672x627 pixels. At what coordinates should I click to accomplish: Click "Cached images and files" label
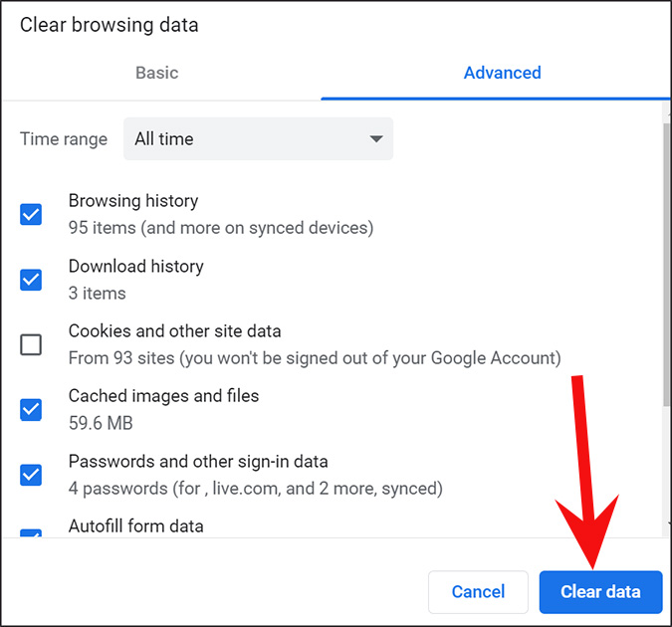163,396
